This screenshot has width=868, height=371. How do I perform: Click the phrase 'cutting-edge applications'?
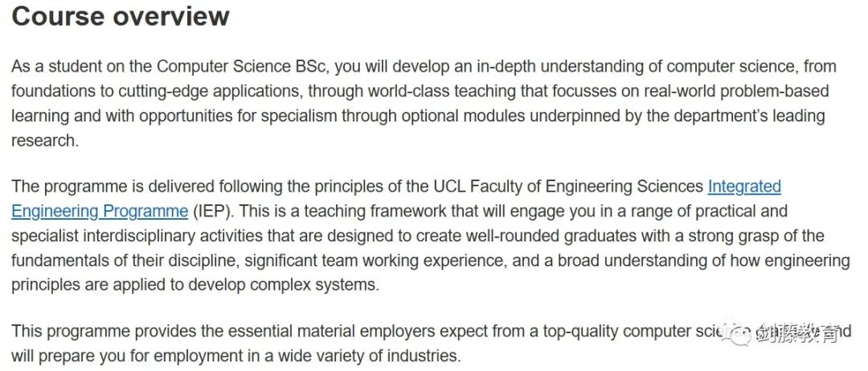pos(207,91)
